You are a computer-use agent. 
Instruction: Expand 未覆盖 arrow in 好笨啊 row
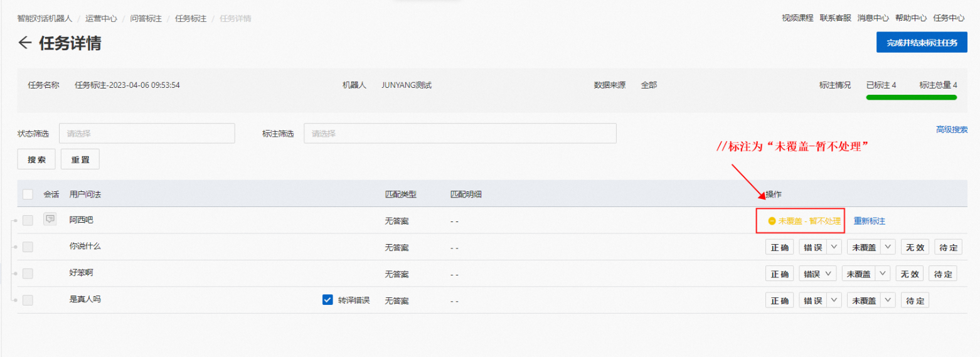tap(883, 274)
